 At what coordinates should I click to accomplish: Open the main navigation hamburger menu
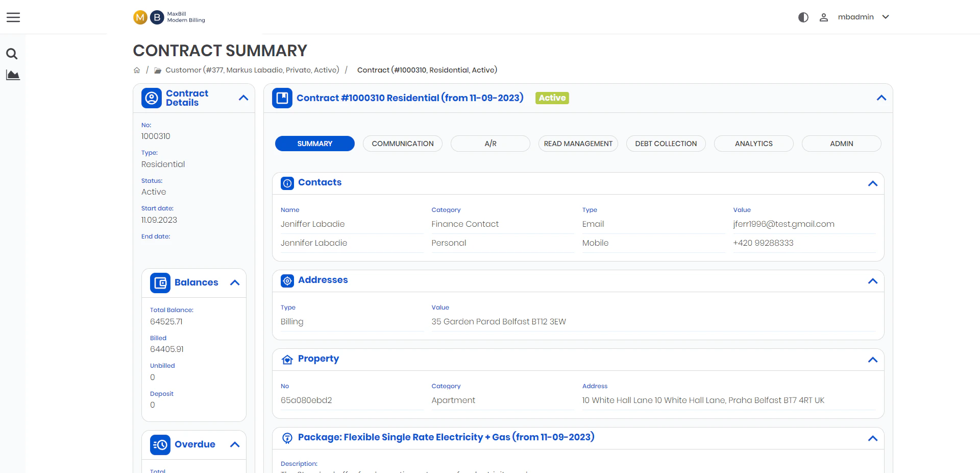13,17
